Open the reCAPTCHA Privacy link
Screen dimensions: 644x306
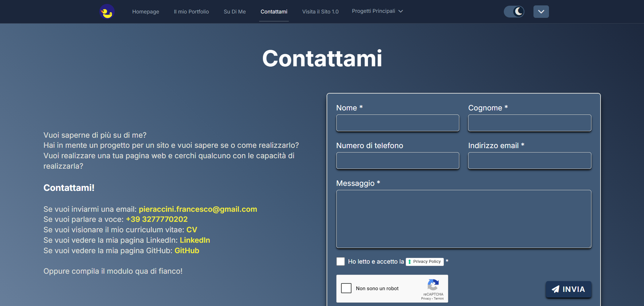tap(426, 299)
